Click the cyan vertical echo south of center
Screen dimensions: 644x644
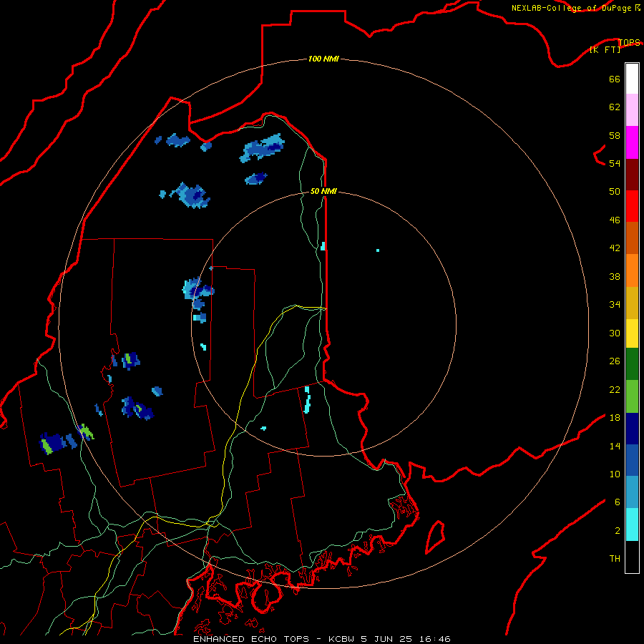click(x=307, y=399)
